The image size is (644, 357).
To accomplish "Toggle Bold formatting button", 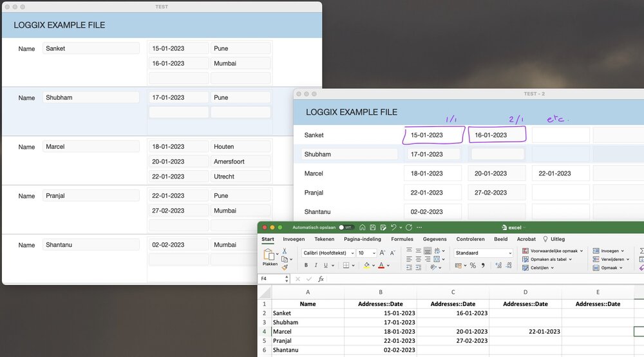I will (307, 265).
